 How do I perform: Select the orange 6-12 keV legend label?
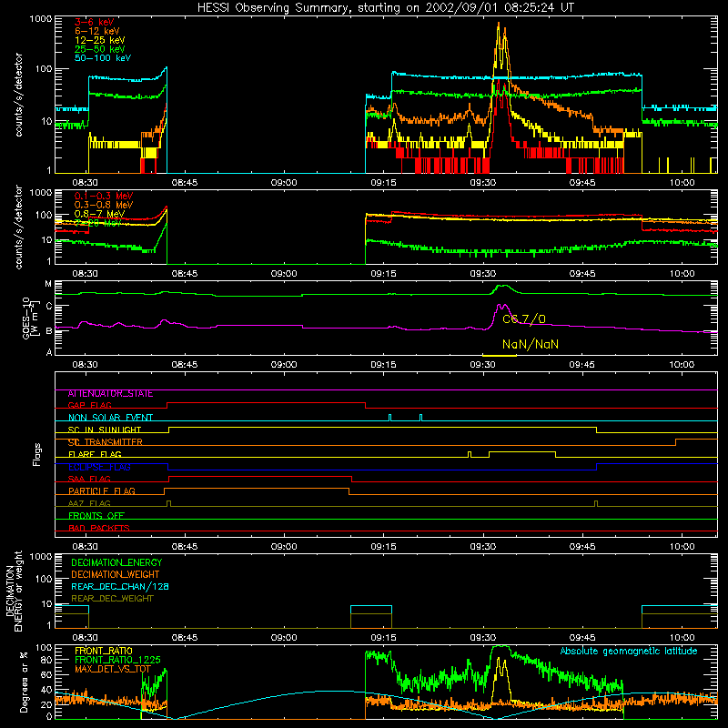(x=97, y=31)
